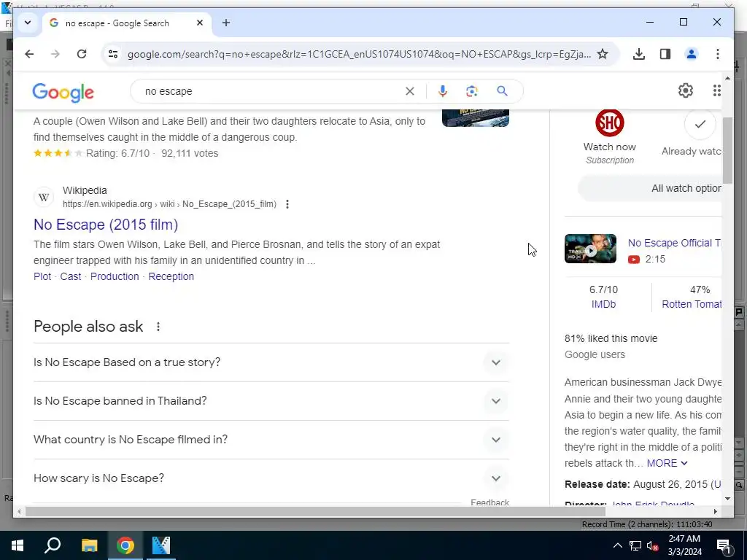747x560 pixels.
Task: Clear the search query with X
Action: tap(410, 91)
